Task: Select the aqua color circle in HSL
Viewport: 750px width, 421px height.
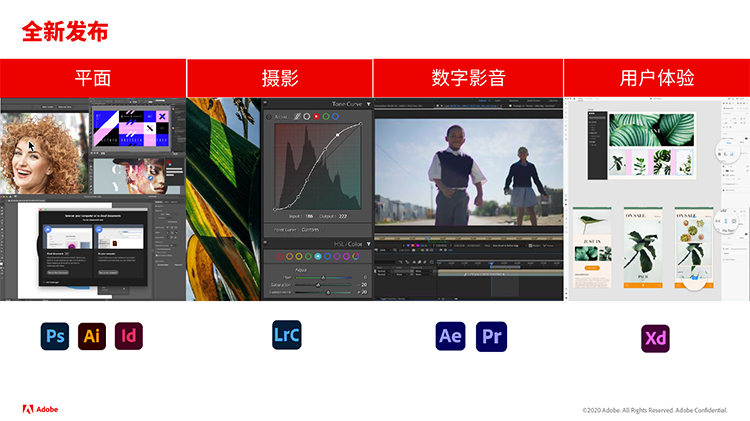Action: click(x=318, y=256)
